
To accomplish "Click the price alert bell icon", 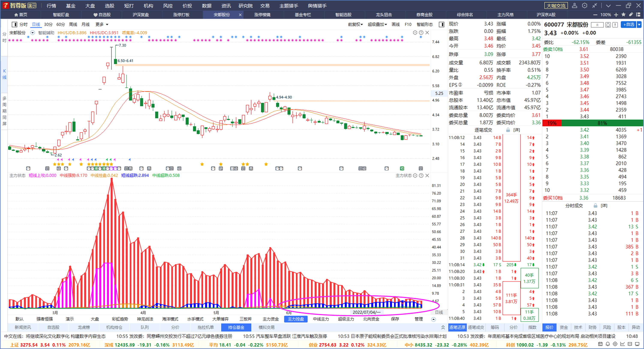I will coord(608,25).
